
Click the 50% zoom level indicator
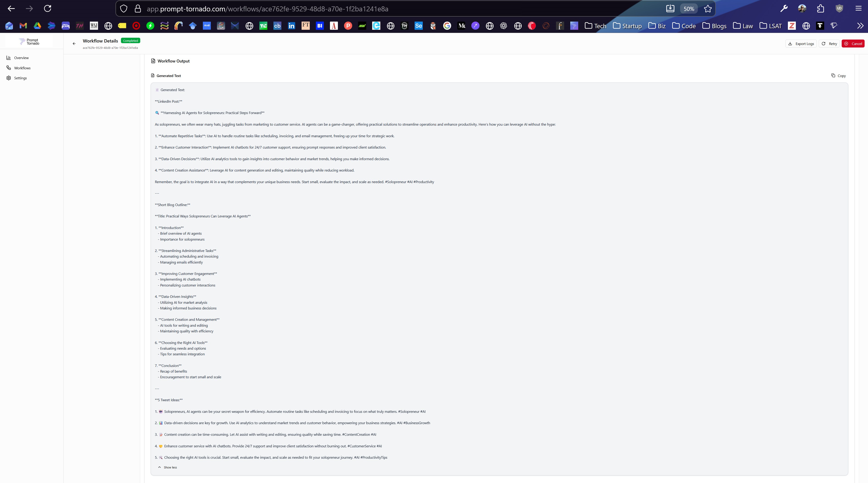[x=689, y=9]
